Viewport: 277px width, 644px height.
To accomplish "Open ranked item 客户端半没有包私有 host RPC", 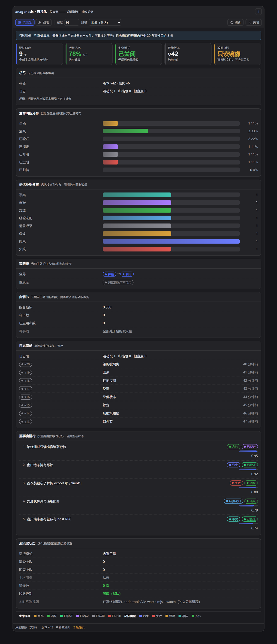I will pos(49,519).
